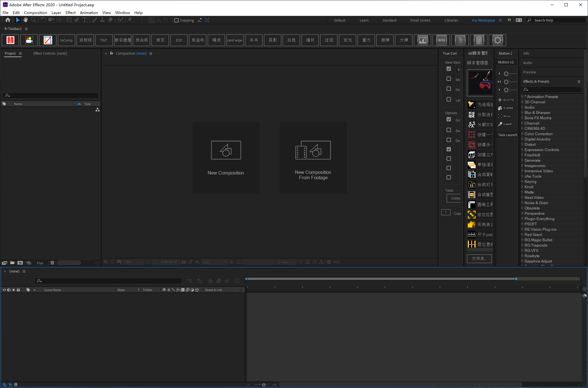Select the Selection (arrow) tool

pos(18,20)
